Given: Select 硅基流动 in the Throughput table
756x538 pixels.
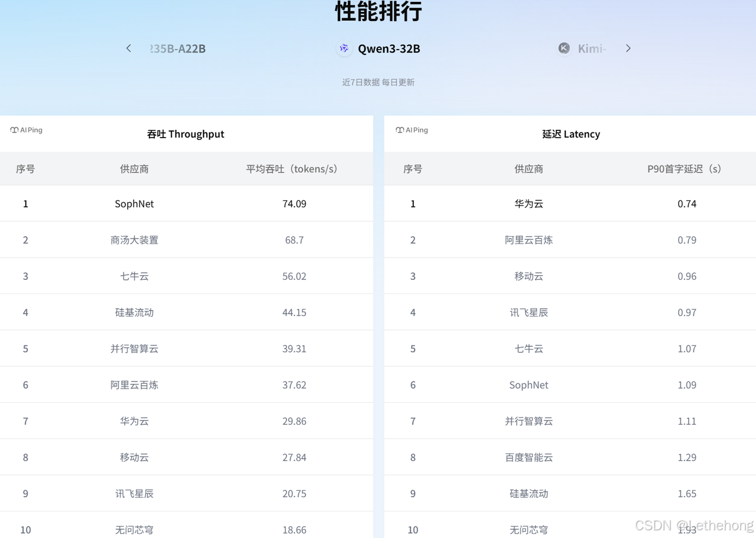Looking at the screenshot, I should tap(134, 312).
